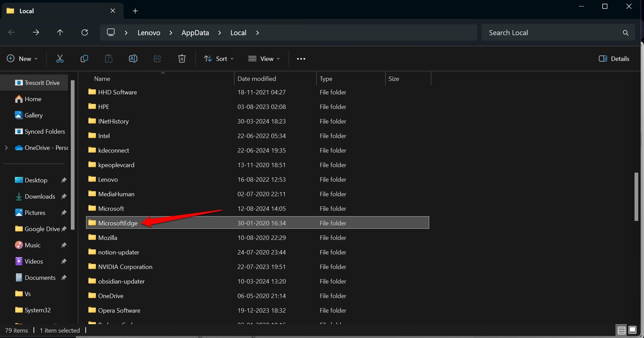Switch to details list view icon in status bar
This screenshot has height=338, width=644.
coord(621,330)
